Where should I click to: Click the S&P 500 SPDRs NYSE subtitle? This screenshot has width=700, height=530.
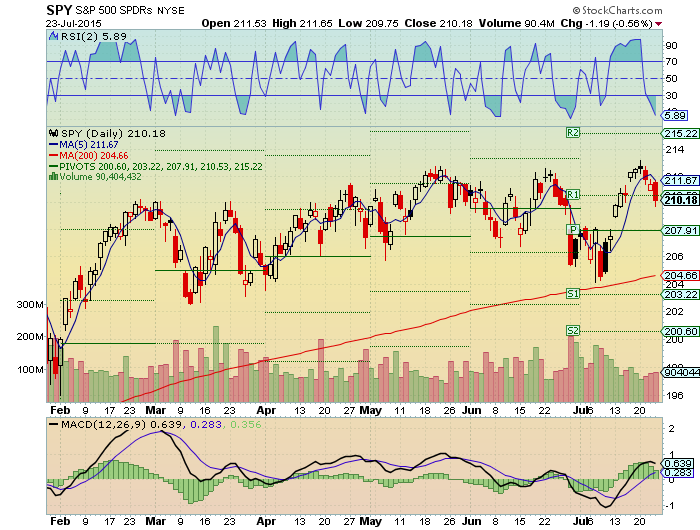[129, 10]
